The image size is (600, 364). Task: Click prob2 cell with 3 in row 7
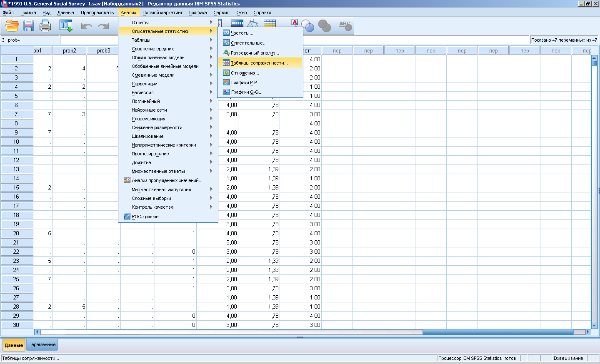70,114
